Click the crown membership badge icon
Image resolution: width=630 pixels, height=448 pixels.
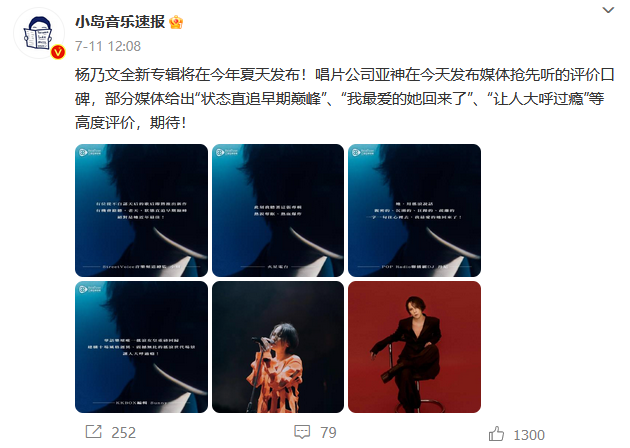coord(176,22)
